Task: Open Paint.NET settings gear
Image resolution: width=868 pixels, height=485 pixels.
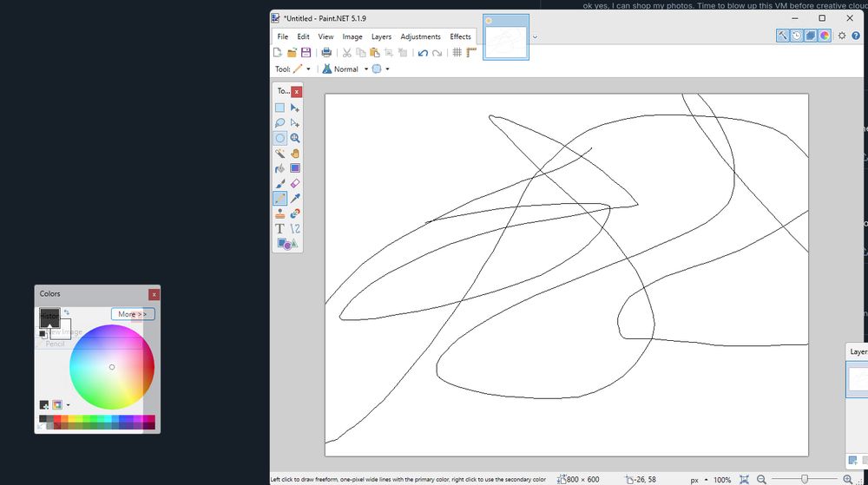Action: coord(842,36)
